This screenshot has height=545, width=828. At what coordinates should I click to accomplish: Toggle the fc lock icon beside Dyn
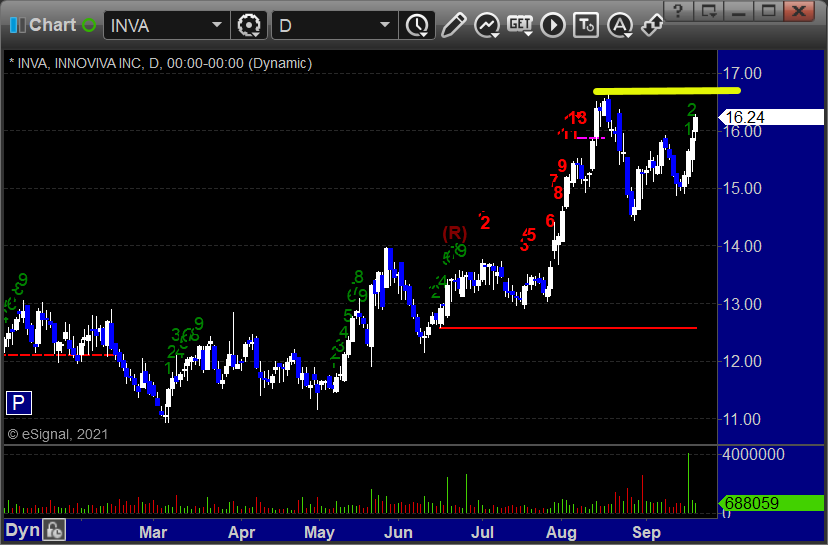pyautogui.click(x=54, y=530)
